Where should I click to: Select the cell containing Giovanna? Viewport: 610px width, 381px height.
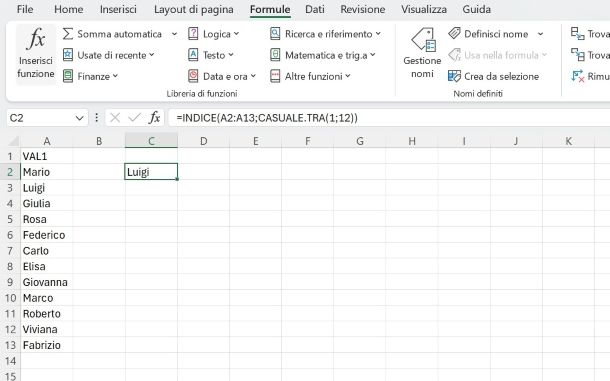47,282
